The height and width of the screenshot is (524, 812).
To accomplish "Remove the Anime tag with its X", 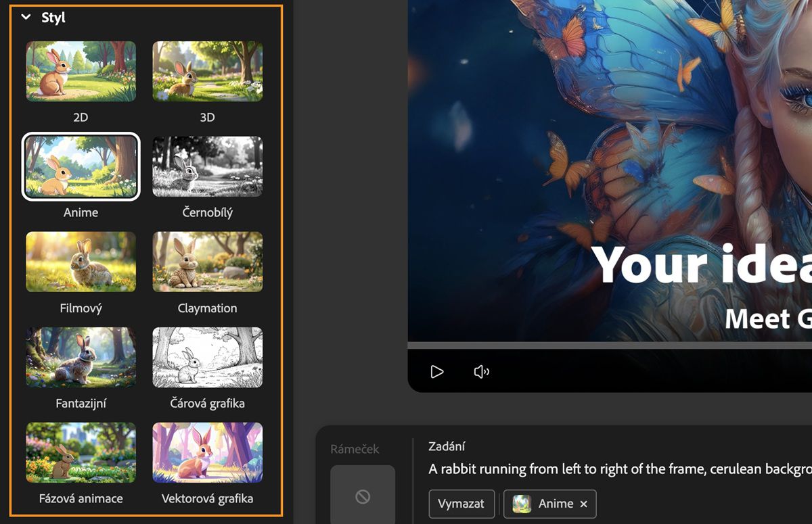I will (583, 504).
